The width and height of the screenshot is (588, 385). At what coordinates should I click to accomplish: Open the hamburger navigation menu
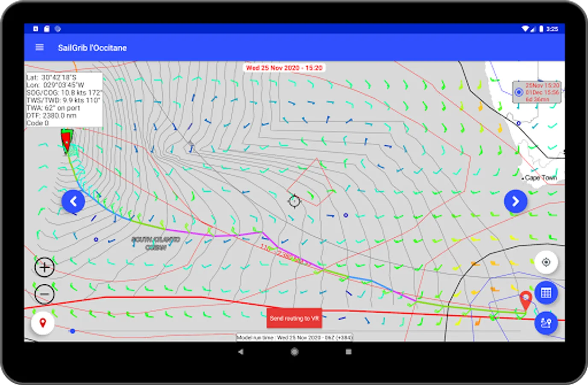(x=39, y=47)
